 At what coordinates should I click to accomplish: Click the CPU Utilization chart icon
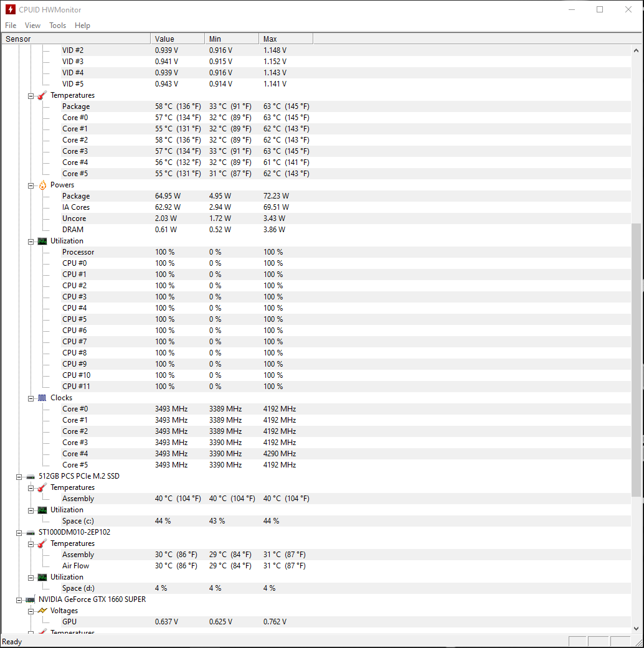(x=42, y=241)
